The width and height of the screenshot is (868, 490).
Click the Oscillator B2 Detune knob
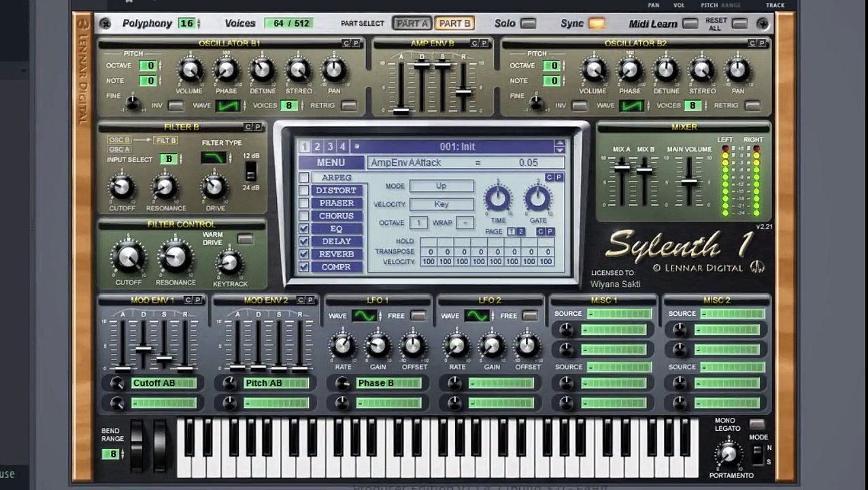[666, 70]
